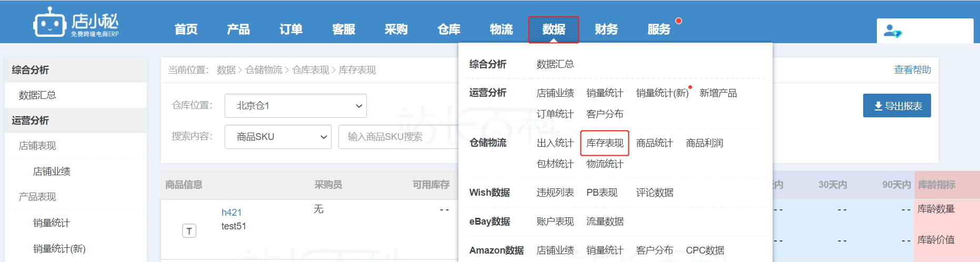Choose 店铺业绩 under 运营分析 in the menu
This screenshot has width=980, height=262.
coord(555,93)
